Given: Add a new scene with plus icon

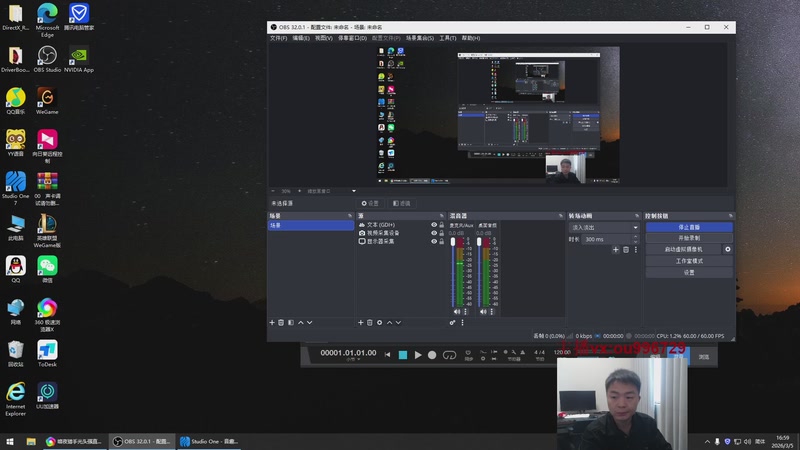Looking at the screenshot, I should [x=272, y=322].
